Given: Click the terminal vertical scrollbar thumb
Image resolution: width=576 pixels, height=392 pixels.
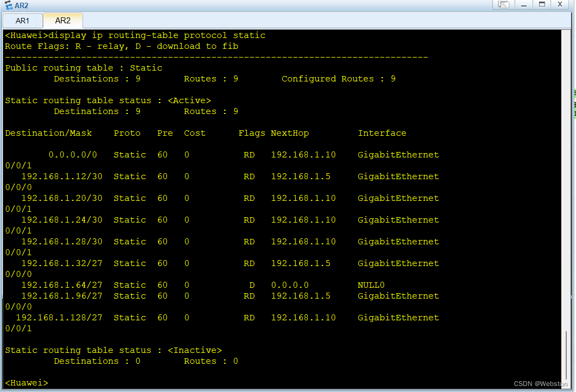Looking at the screenshot, I should click(x=566, y=356).
